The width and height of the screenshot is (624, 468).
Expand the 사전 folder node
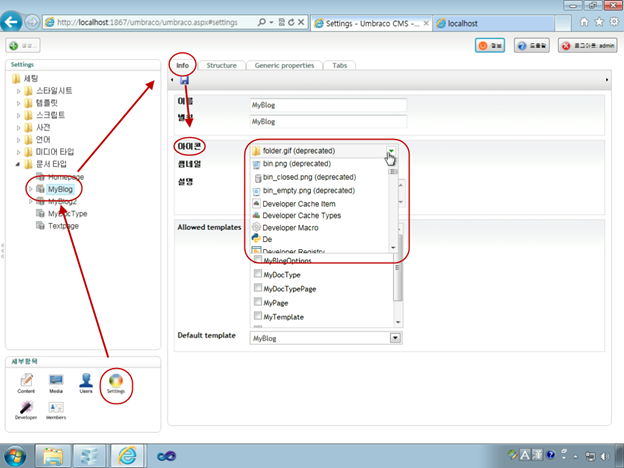18,128
